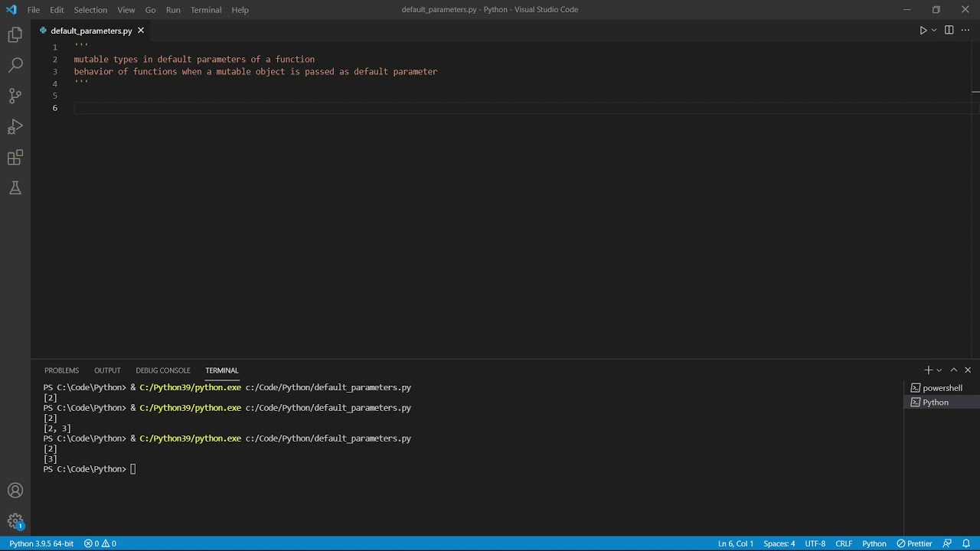Image resolution: width=980 pixels, height=551 pixels.
Task: Close the terminal panel
Action: (x=968, y=370)
